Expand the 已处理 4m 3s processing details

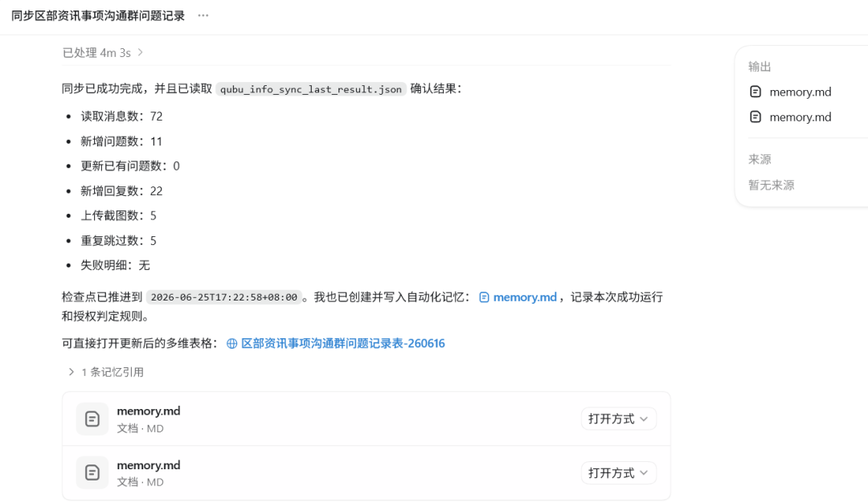[103, 52]
